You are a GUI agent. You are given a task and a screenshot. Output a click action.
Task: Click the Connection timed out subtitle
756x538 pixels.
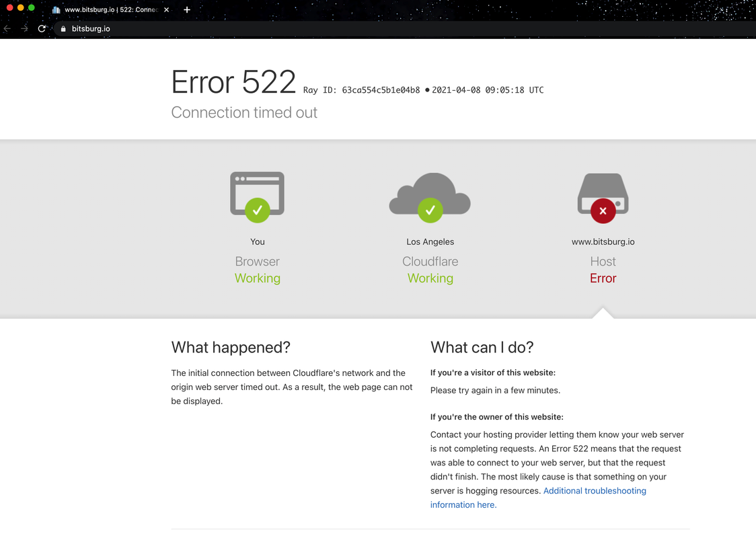(244, 112)
